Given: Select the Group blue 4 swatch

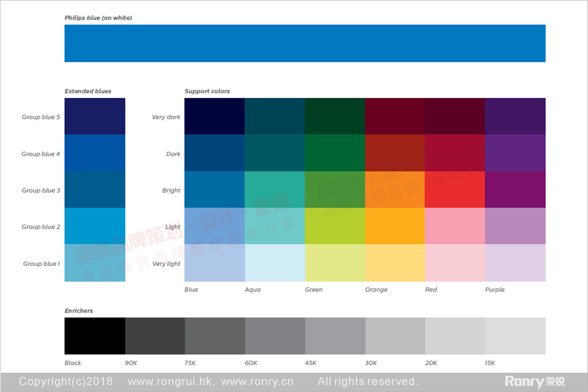Looking at the screenshot, I should [95, 153].
